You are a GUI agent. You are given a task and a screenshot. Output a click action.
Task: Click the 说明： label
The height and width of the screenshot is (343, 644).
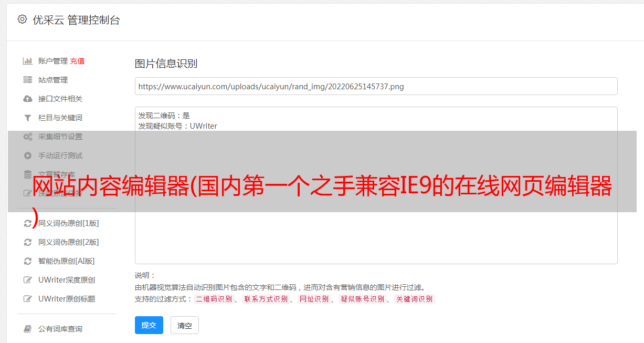[x=145, y=275]
